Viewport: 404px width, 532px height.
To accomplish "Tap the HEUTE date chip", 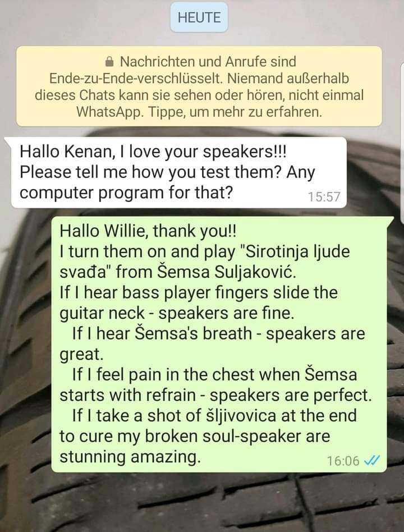I will click(x=199, y=17).
